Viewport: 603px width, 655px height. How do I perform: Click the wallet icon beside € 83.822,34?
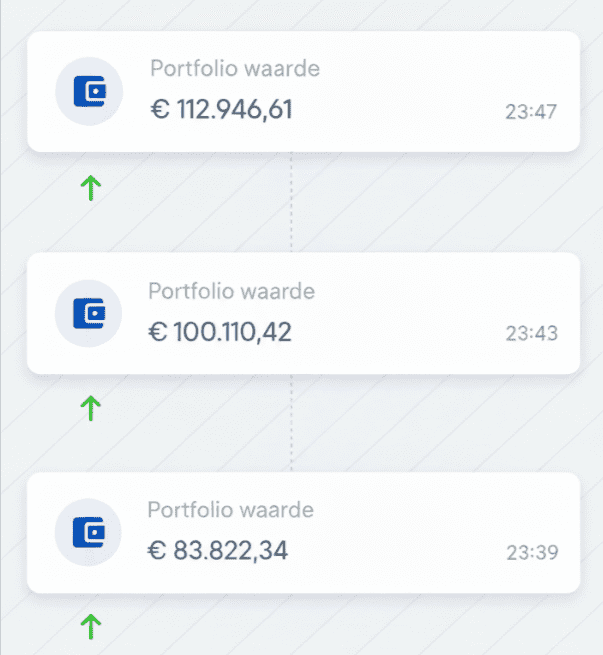click(x=88, y=533)
